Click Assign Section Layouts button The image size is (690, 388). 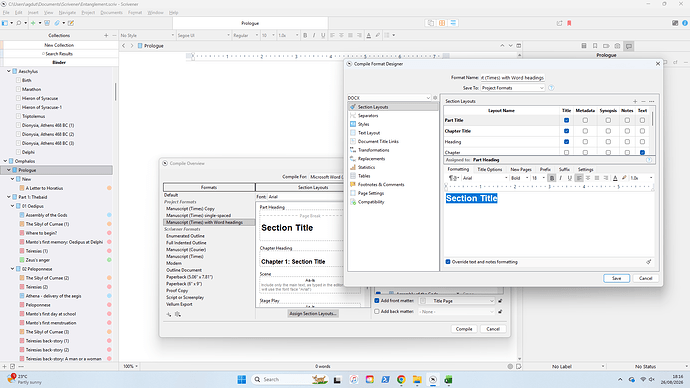point(313,314)
